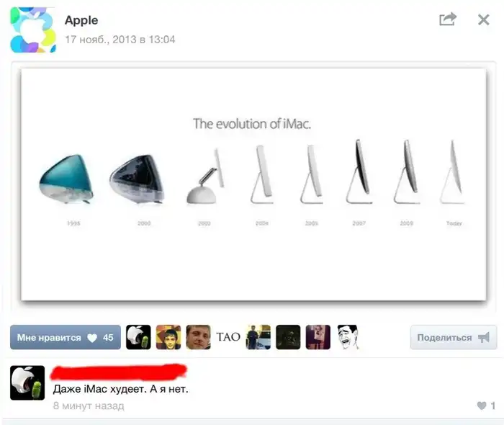The image size is (504, 425).
Task: Click the heart icon next to 45
Action: click(x=92, y=338)
